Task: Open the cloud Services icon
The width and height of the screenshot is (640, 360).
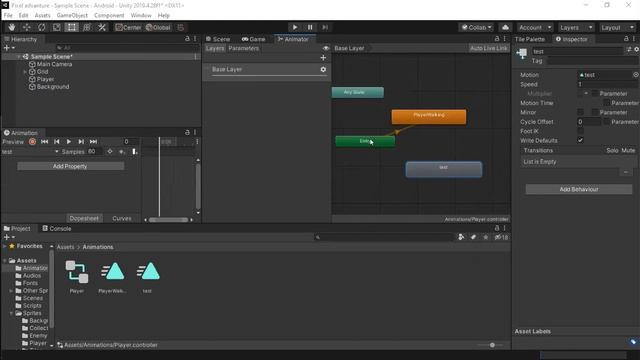Action: click(505, 27)
